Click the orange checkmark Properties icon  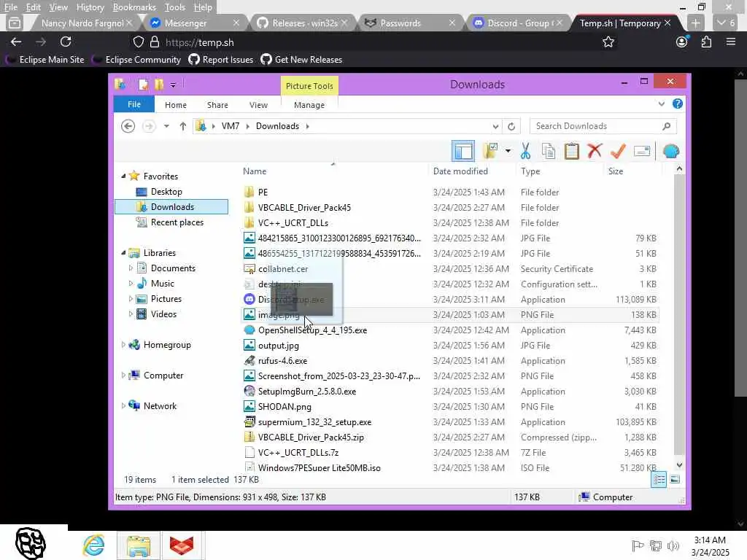(x=618, y=151)
